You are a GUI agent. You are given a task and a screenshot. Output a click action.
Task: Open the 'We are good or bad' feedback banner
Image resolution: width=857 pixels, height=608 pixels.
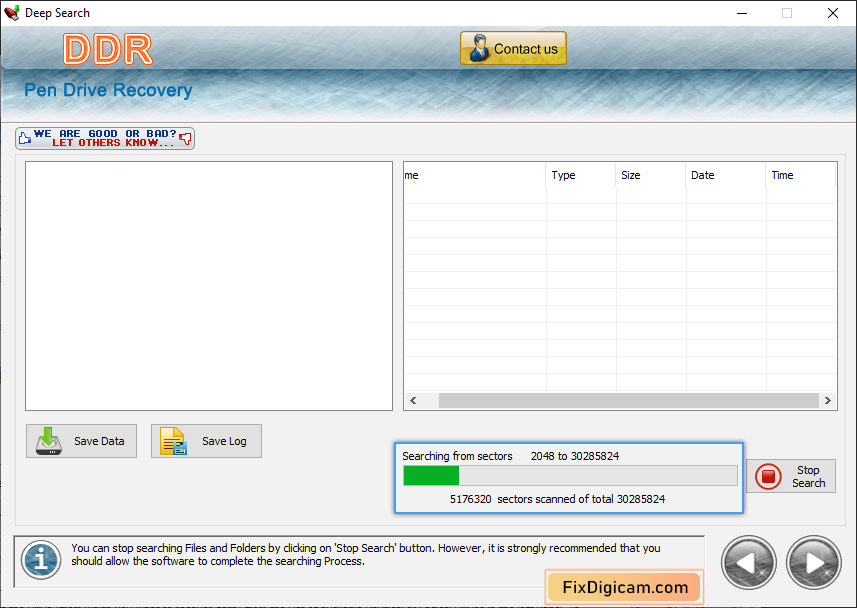(x=105, y=138)
